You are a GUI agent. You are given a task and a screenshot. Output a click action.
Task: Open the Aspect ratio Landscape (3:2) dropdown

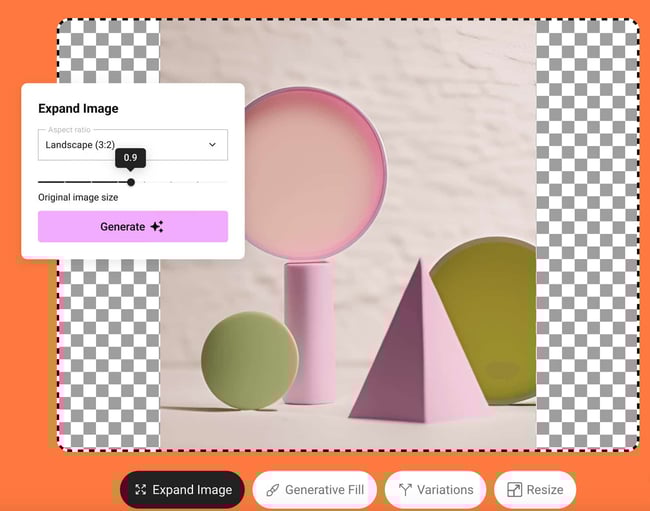[x=133, y=145]
